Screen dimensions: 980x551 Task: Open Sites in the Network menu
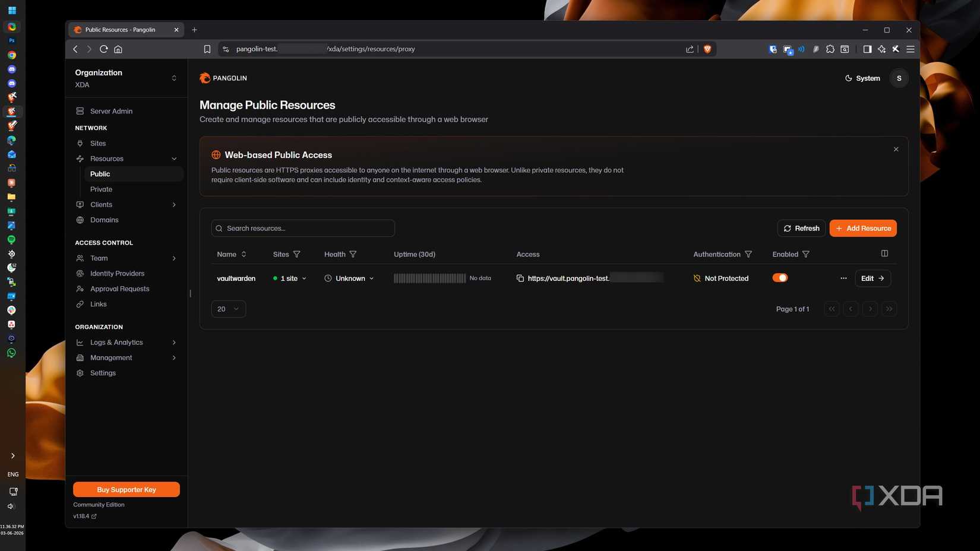(98, 144)
